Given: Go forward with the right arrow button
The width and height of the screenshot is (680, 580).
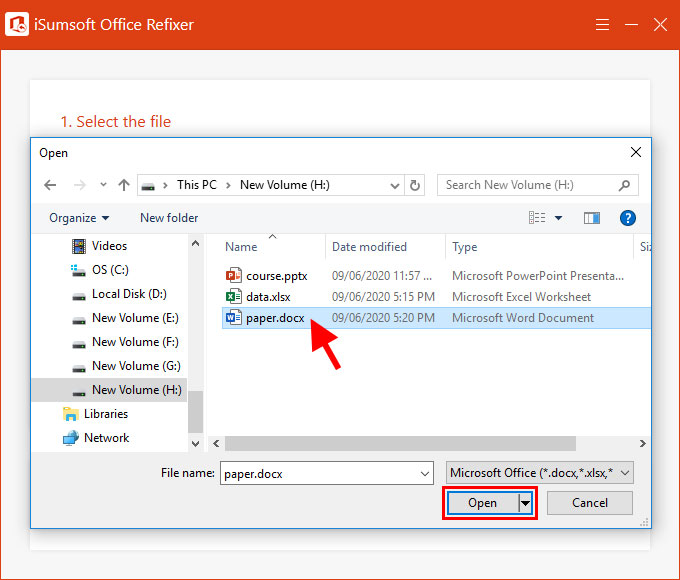Looking at the screenshot, I should coord(80,185).
